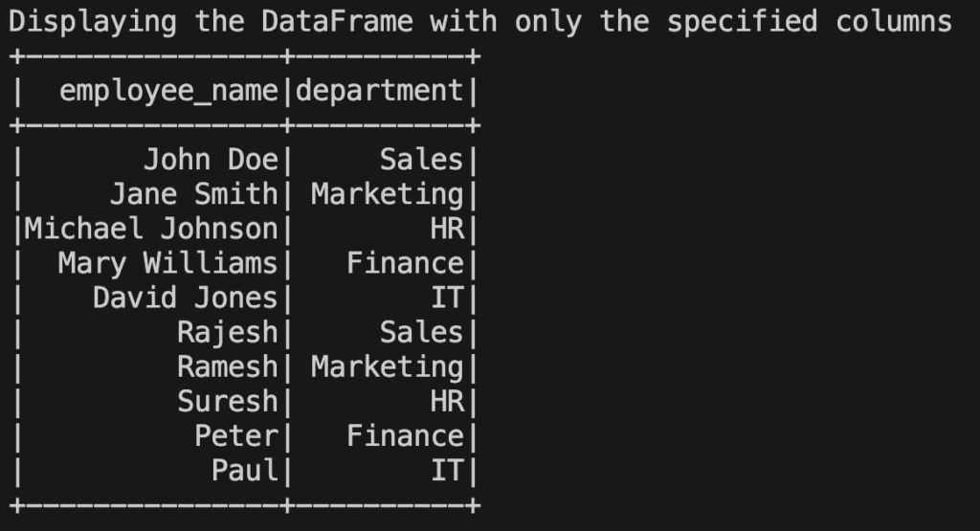
Task: Select the Michael Johnson entry
Action: coord(151,229)
